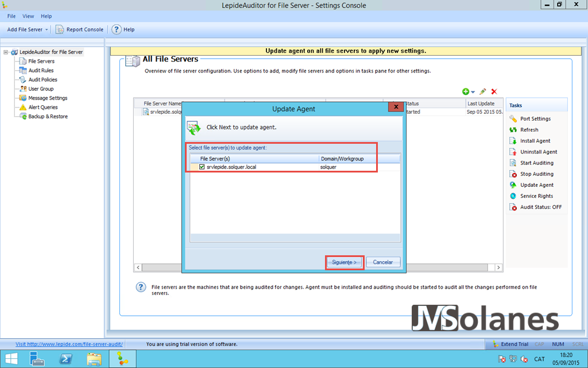Click Last Update column header
588x368 pixels.
coord(483,103)
